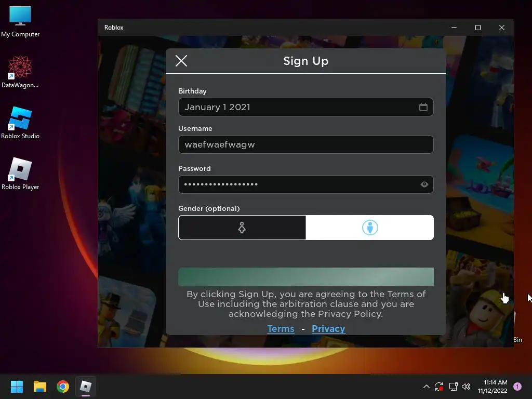This screenshot has height=399, width=532.
Task: Click the sync status tray icon
Action: pyautogui.click(x=439, y=387)
